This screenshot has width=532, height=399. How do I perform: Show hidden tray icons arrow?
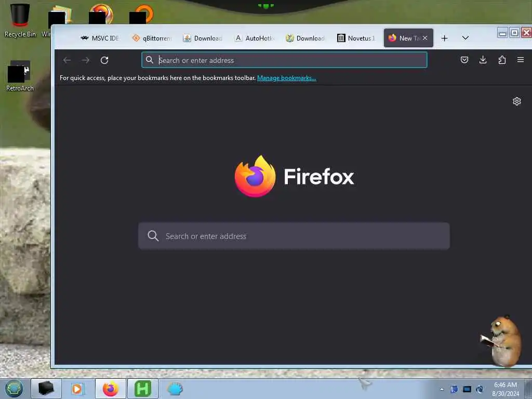[x=442, y=390]
